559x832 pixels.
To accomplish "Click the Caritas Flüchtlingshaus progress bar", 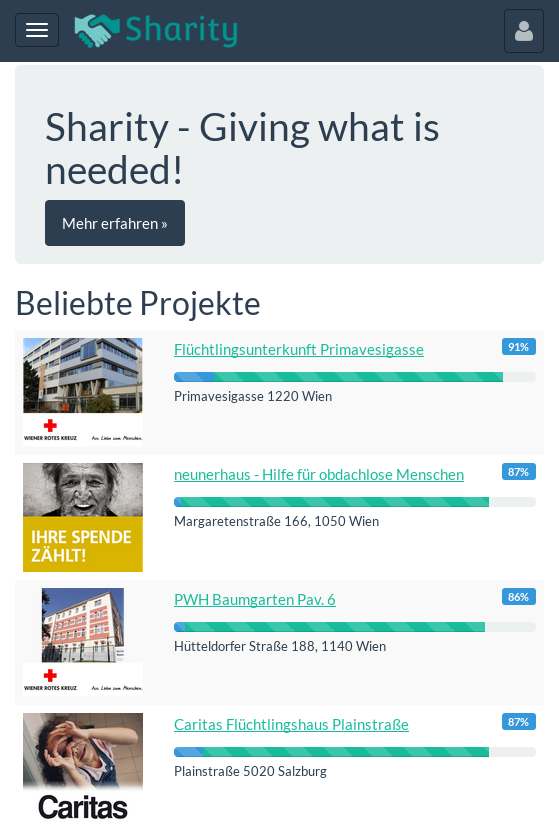I will click(x=355, y=752).
